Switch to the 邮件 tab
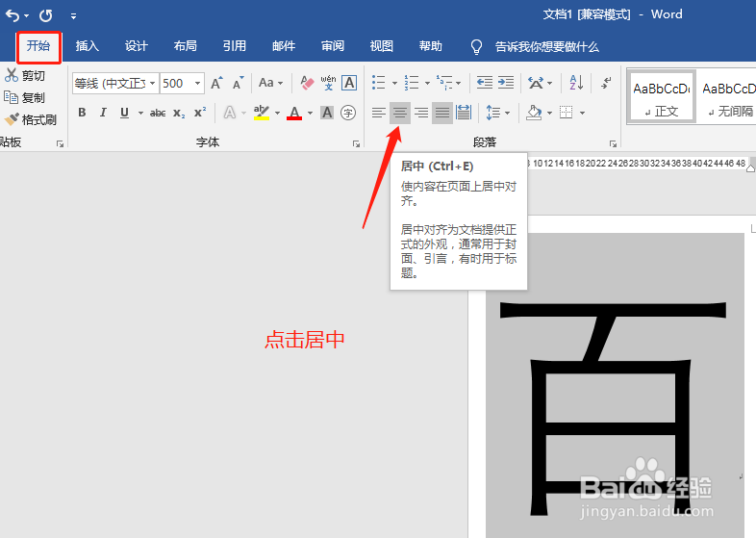Screen dimensions: 756x538 tap(284, 46)
